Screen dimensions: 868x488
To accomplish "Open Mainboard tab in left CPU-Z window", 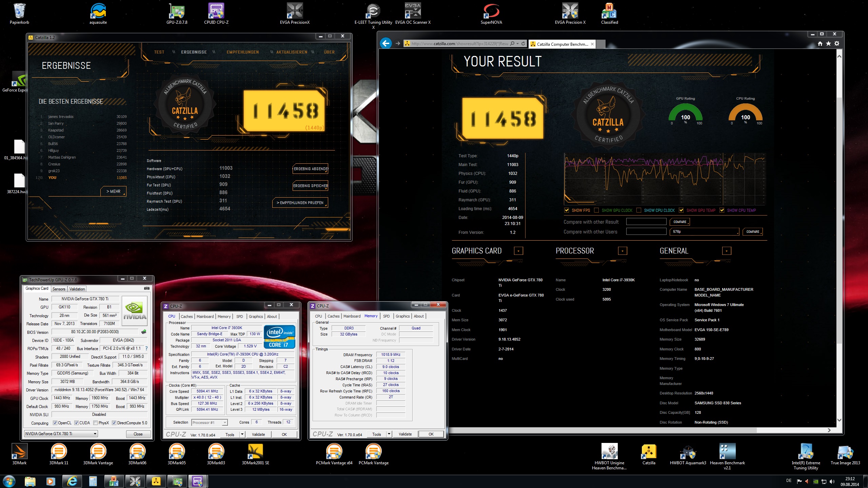I will tap(205, 317).
